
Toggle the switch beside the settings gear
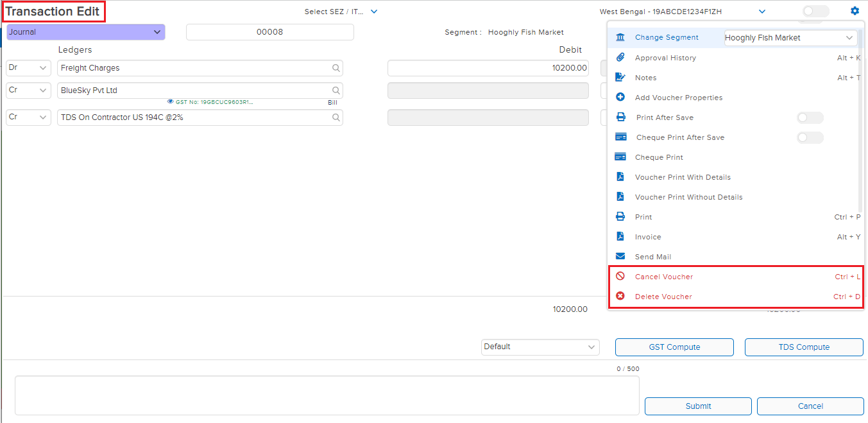tap(815, 11)
